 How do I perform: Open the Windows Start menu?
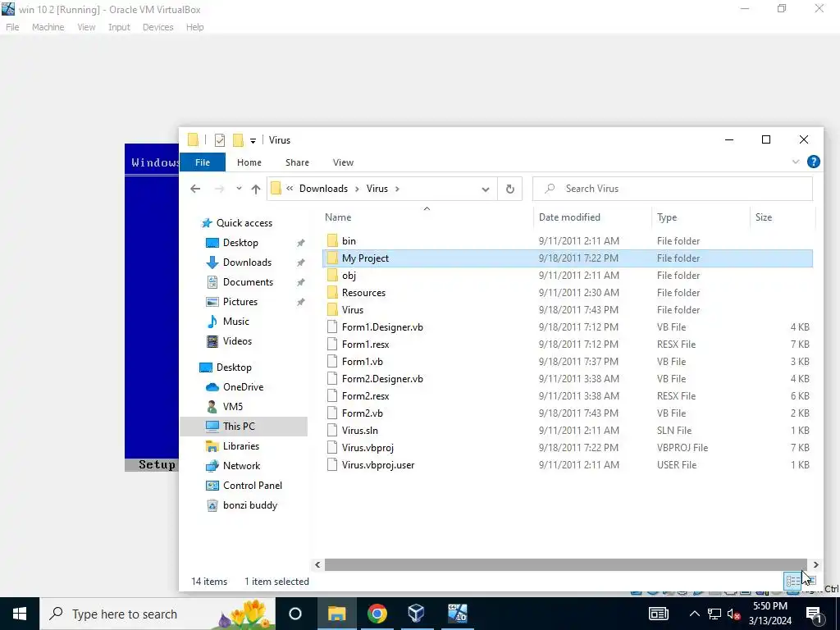click(20, 614)
